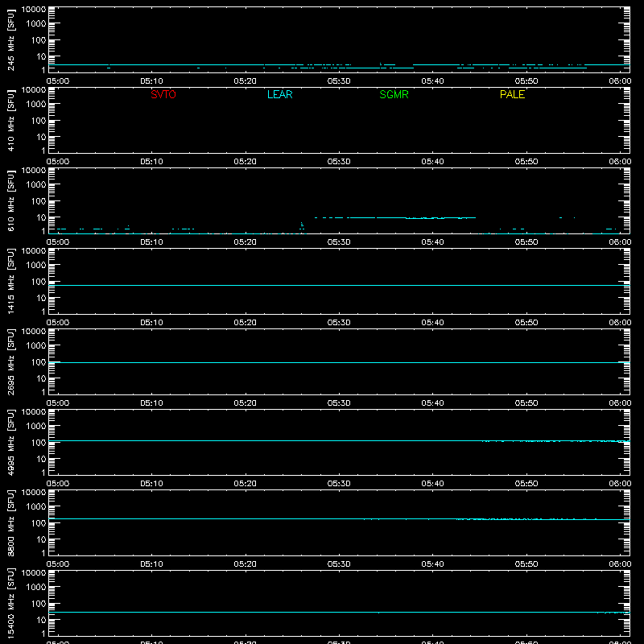
Task: Click the 05:30 tick under 245 MHz panel
Action: [x=339, y=81]
